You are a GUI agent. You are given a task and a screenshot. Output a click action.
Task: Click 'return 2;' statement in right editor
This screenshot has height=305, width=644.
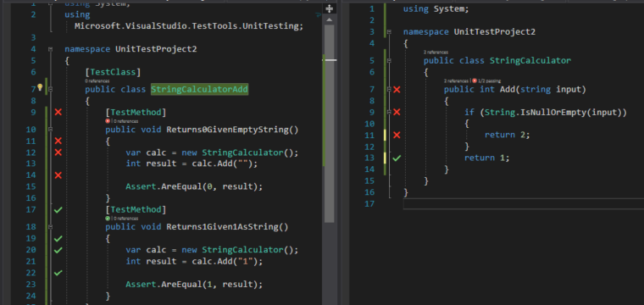(x=508, y=135)
